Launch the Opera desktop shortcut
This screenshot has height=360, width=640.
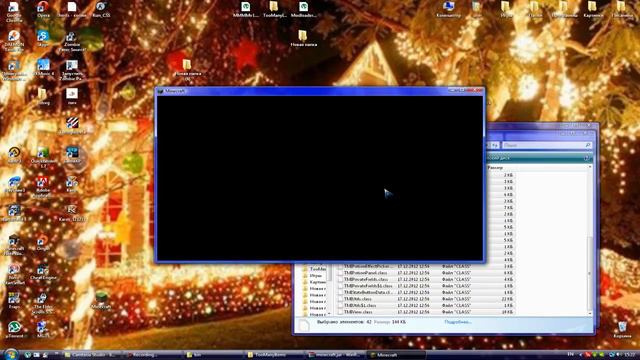(x=43, y=10)
